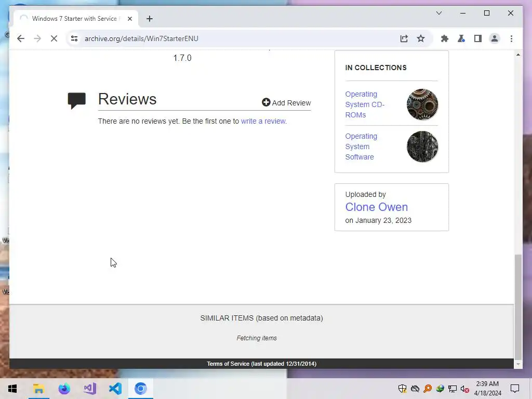Follow the 'write a review' link
This screenshot has height=399, width=532.
[263, 121]
